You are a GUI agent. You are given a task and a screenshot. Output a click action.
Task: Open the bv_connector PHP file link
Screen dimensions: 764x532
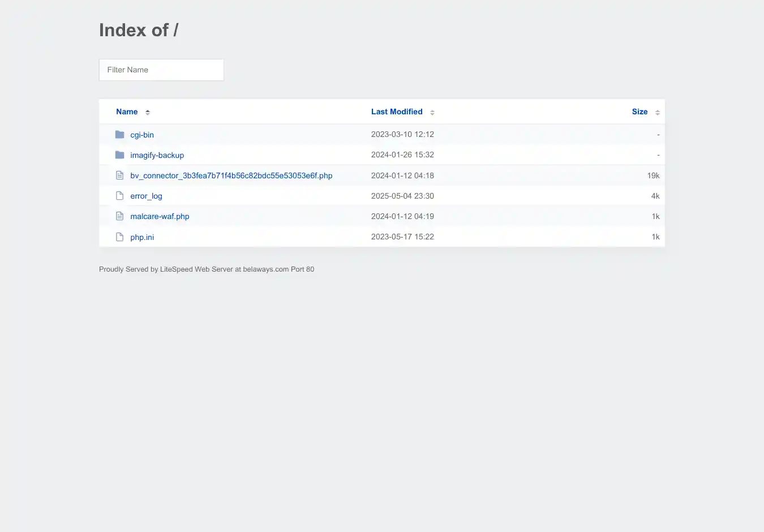(x=231, y=175)
